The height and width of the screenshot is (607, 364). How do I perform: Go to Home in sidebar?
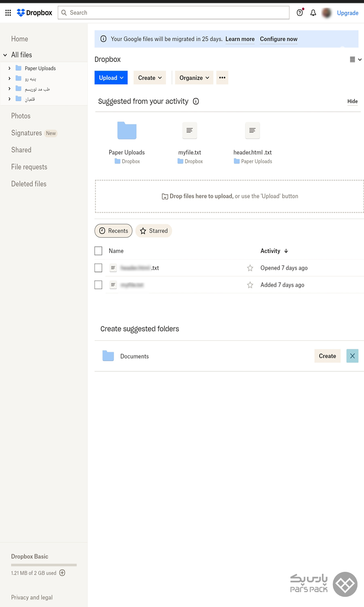[20, 39]
